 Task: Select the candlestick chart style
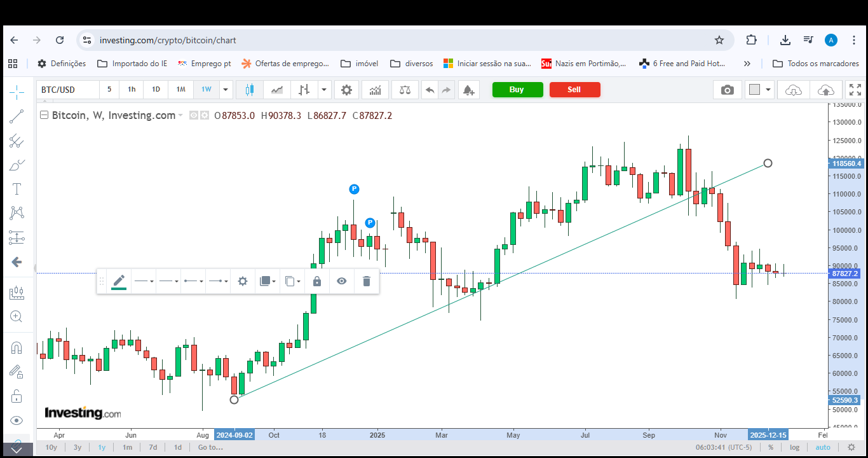point(250,90)
